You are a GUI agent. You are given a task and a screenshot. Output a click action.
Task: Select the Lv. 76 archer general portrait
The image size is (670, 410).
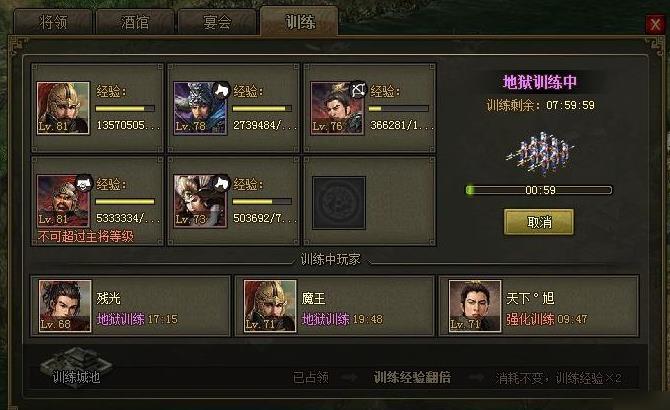(337, 108)
